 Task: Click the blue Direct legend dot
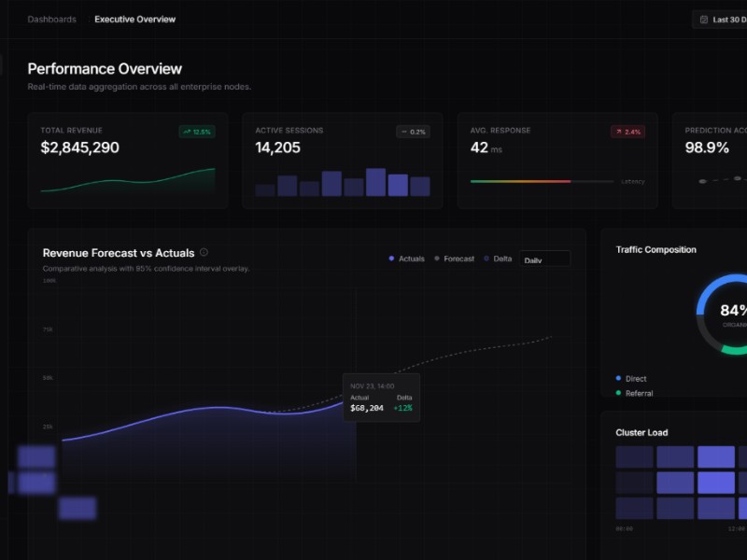[x=618, y=378]
